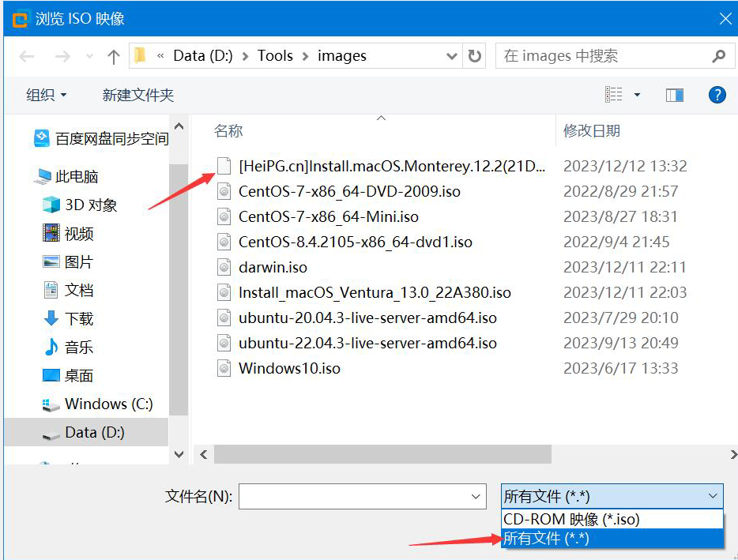Image resolution: width=738 pixels, height=560 pixels.
Task: Open 桌面 folder in sidebar
Action: point(68,375)
